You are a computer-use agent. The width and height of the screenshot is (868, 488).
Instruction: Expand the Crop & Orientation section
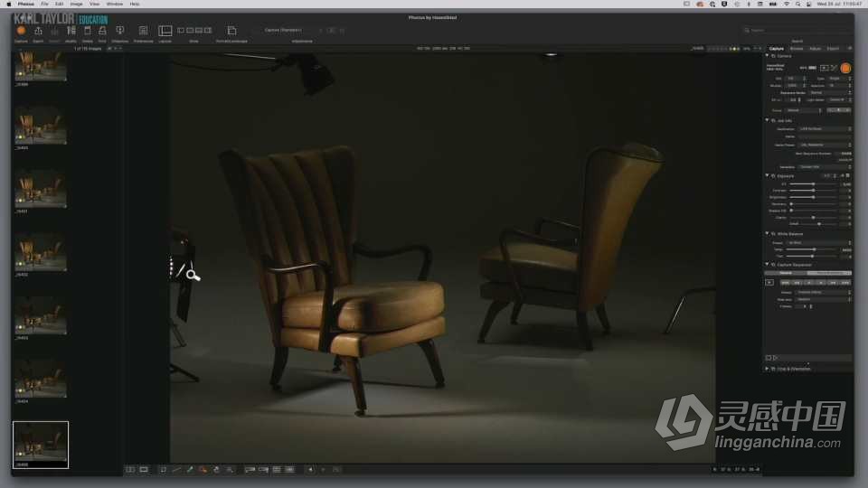pyautogui.click(x=768, y=369)
